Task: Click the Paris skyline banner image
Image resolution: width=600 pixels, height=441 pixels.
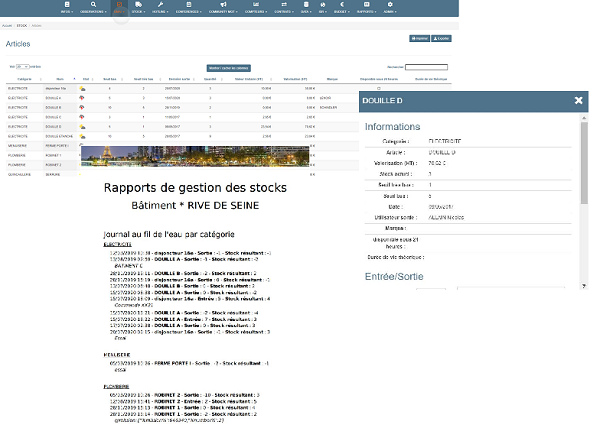Action: click(x=195, y=156)
